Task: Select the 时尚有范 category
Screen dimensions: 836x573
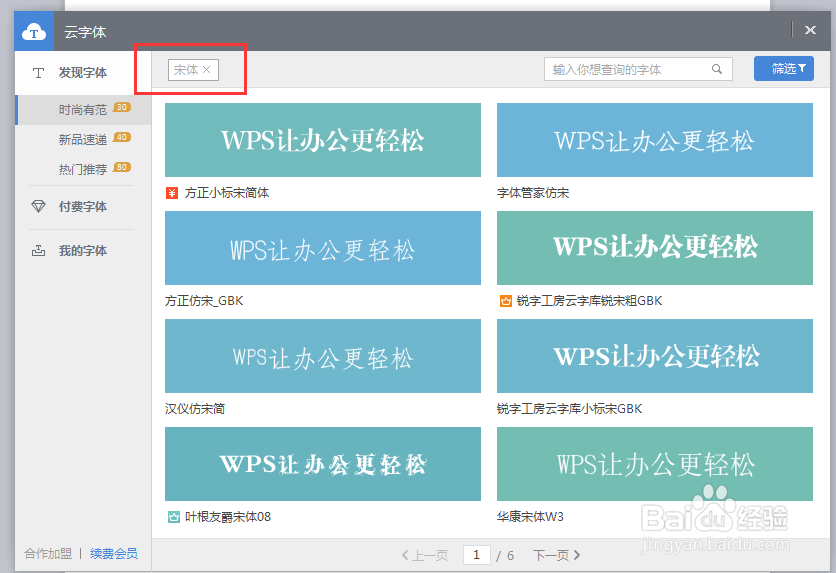Action: pos(83,110)
